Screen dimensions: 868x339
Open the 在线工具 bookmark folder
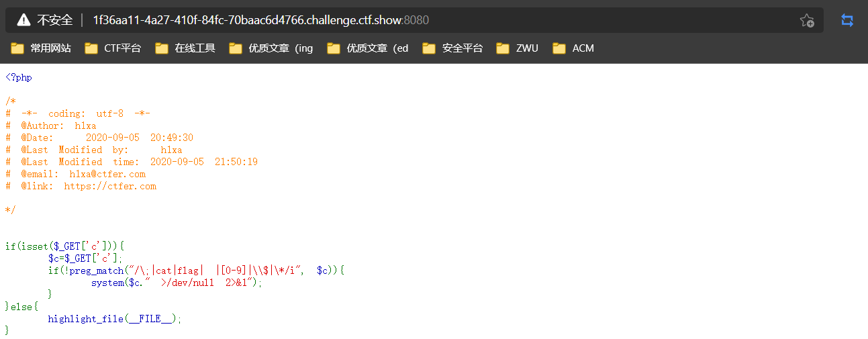(x=185, y=48)
